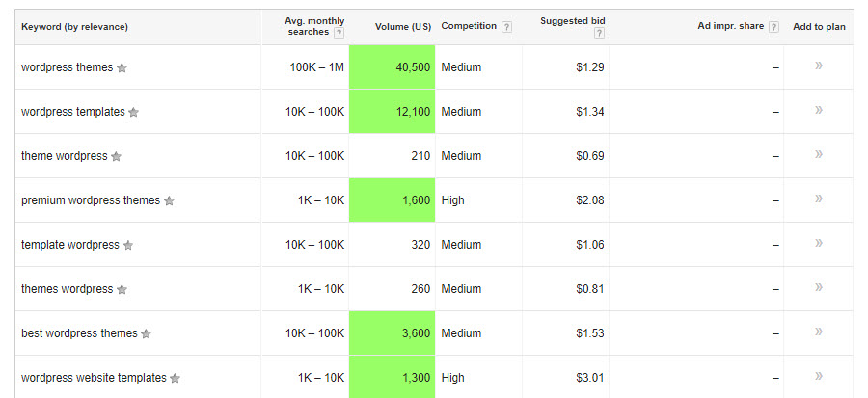Add 'wordpress themes' to plan arrows
This screenshot has width=868, height=398.
click(x=819, y=66)
